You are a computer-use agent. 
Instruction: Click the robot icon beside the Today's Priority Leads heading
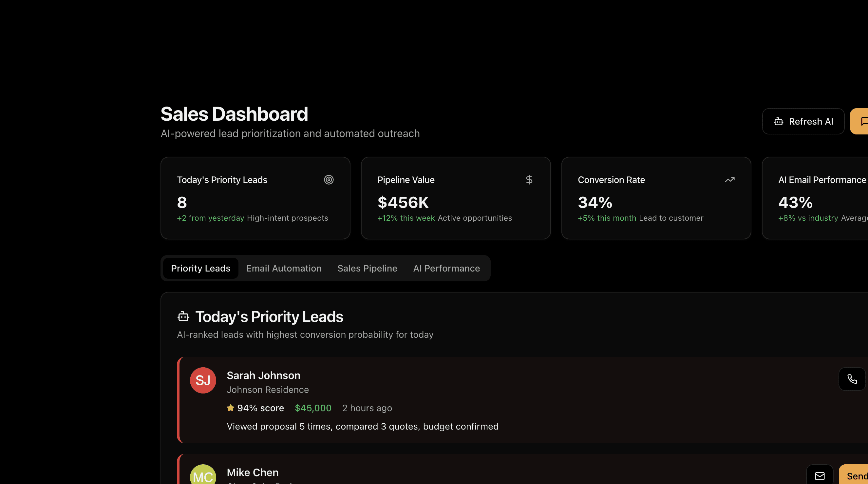(183, 316)
